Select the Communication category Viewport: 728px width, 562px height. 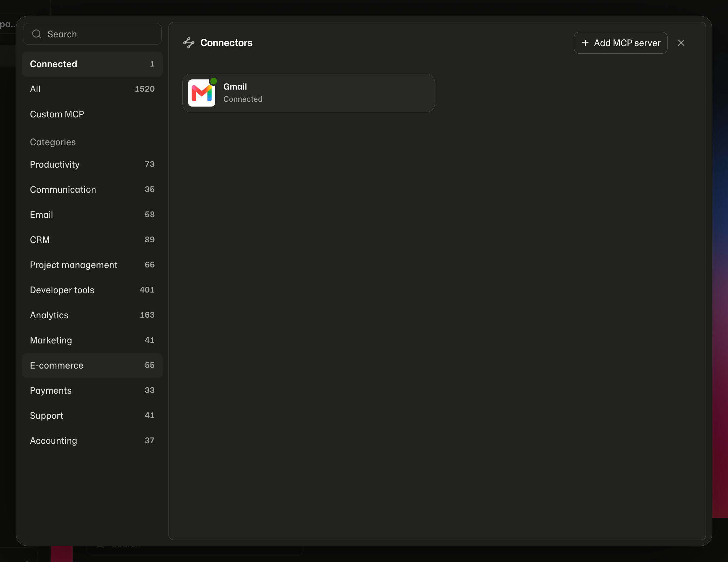[x=92, y=190]
